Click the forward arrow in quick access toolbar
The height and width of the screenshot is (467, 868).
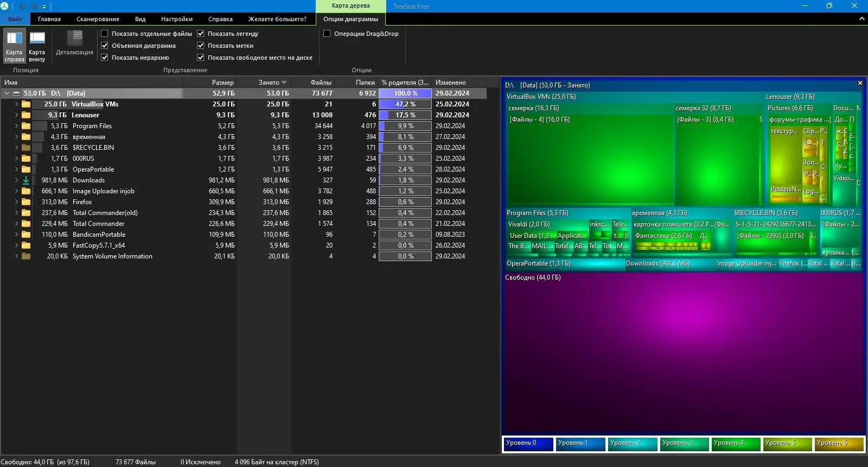(34, 6)
